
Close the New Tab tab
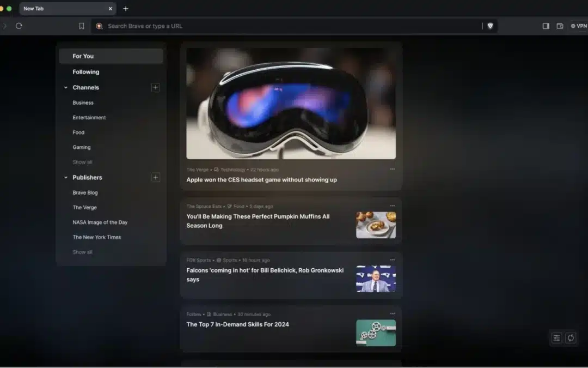[110, 9]
